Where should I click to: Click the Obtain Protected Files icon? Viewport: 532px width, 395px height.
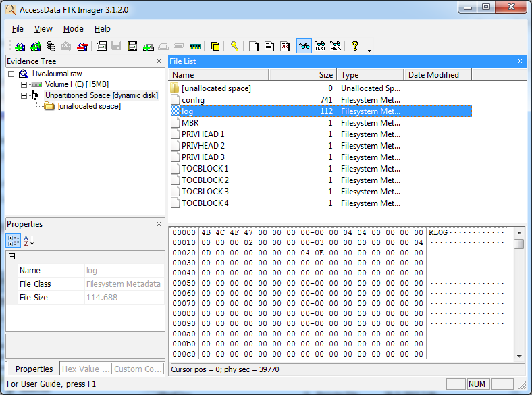click(x=215, y=47)
